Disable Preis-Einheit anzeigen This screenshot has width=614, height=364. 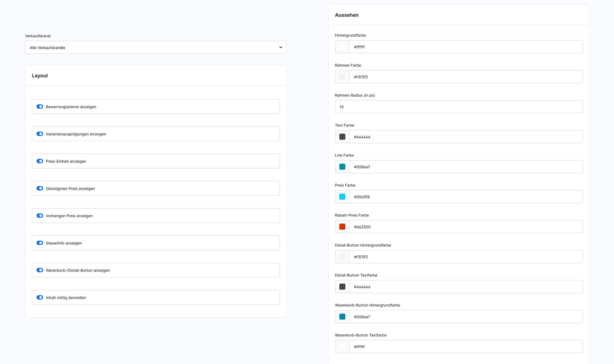click(x=40, y=161)
